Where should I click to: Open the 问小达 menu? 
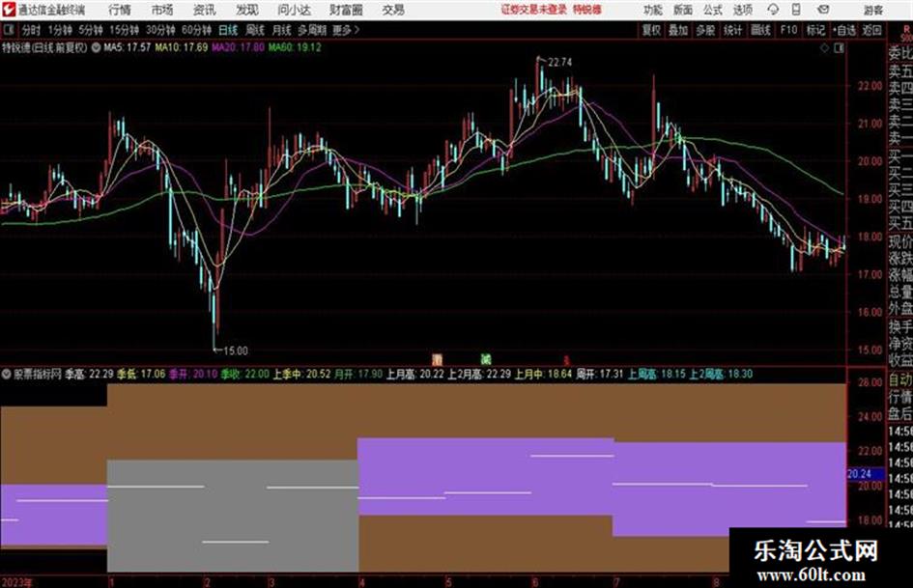pyautogui.click(x=294, y=10)
